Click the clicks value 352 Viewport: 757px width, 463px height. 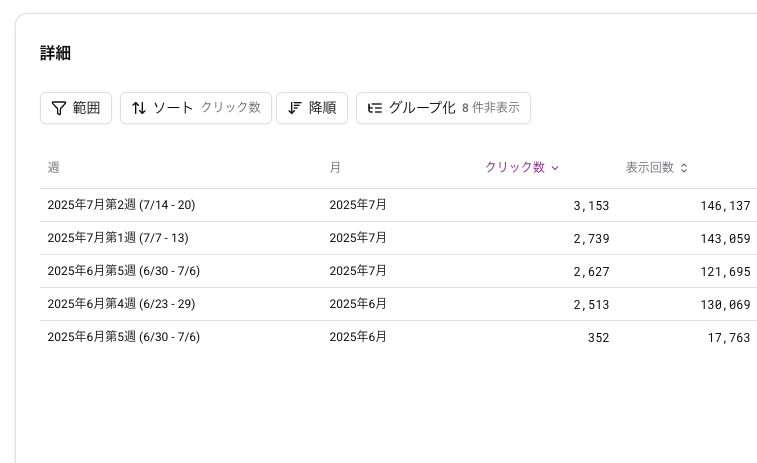(x=598, y=337)
